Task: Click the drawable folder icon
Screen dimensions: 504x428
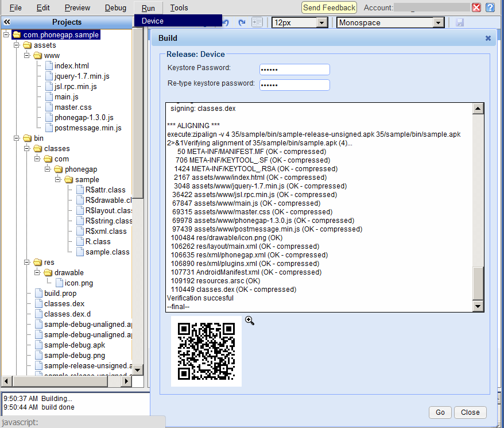Action: click(x=48, y=273)
